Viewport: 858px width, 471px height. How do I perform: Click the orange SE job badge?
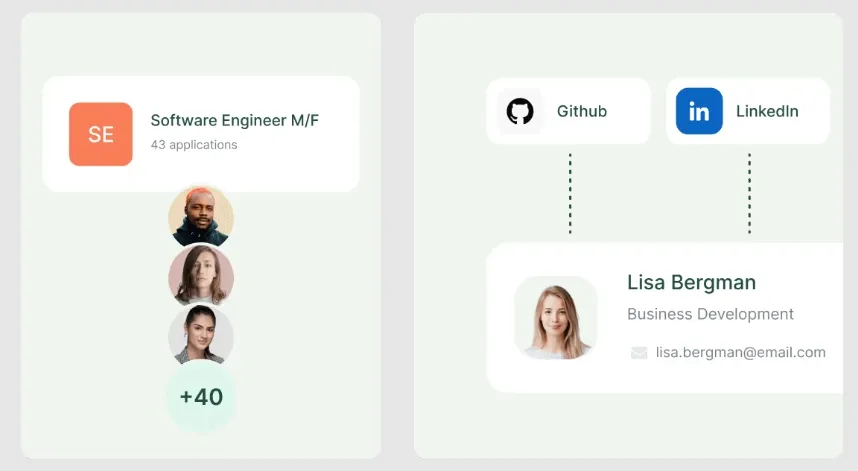pos(101,134)
